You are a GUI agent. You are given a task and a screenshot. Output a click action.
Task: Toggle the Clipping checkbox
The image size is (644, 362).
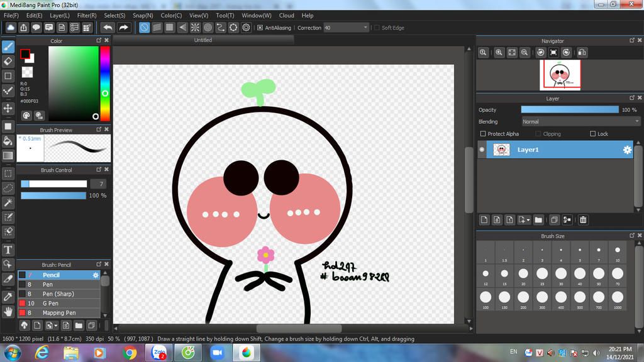538,134
